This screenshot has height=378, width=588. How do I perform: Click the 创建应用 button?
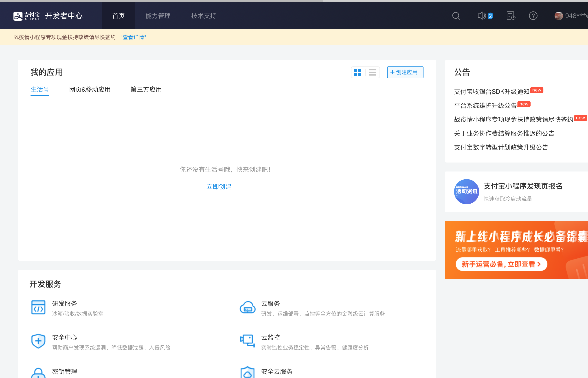tap(405, 72)
